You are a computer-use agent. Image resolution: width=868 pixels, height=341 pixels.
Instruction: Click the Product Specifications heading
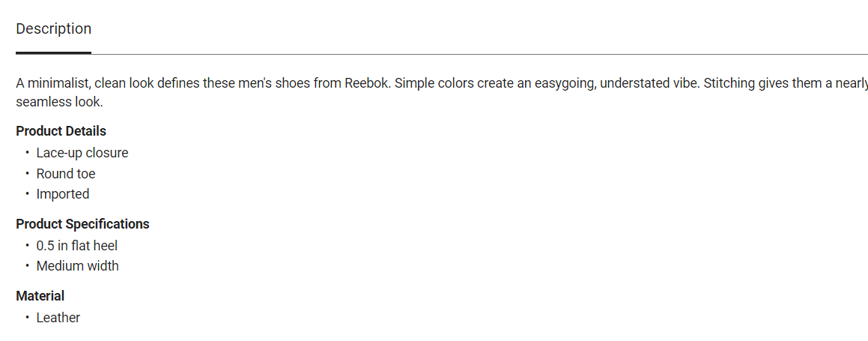point(82,224)
